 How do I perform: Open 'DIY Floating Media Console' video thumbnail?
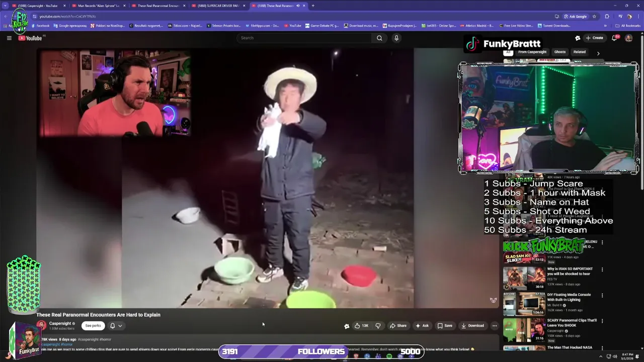pos(524,303)
